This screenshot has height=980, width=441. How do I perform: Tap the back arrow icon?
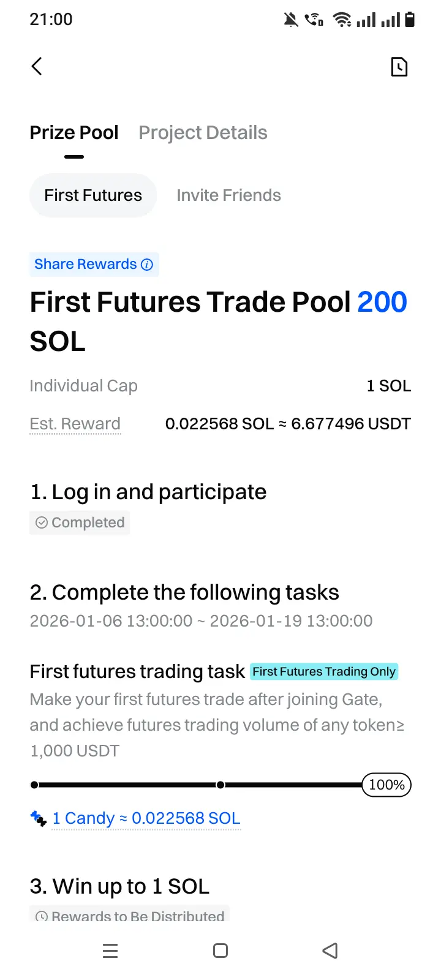[x=37, y=66]
